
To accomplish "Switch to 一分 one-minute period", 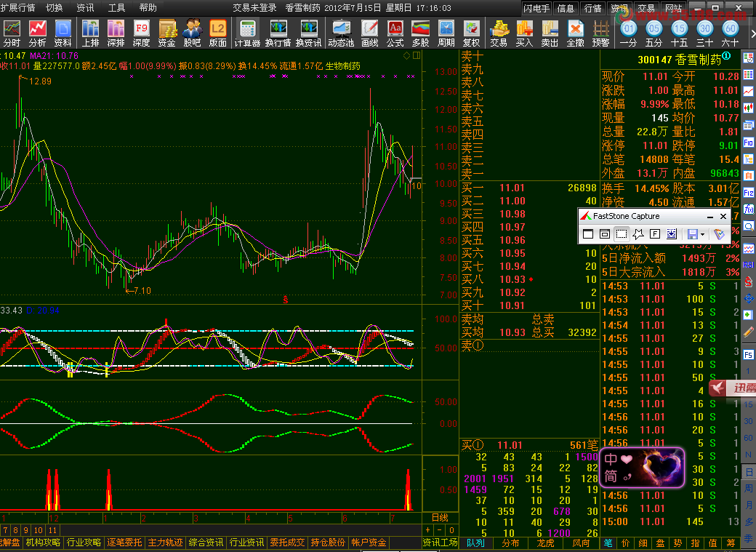I will (628, 33).
